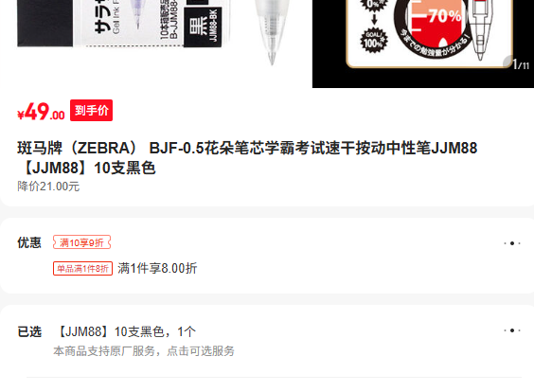Click the 到手价 red price badge
534x392 pixels.
pyautogui.click(x=91, y=111)
